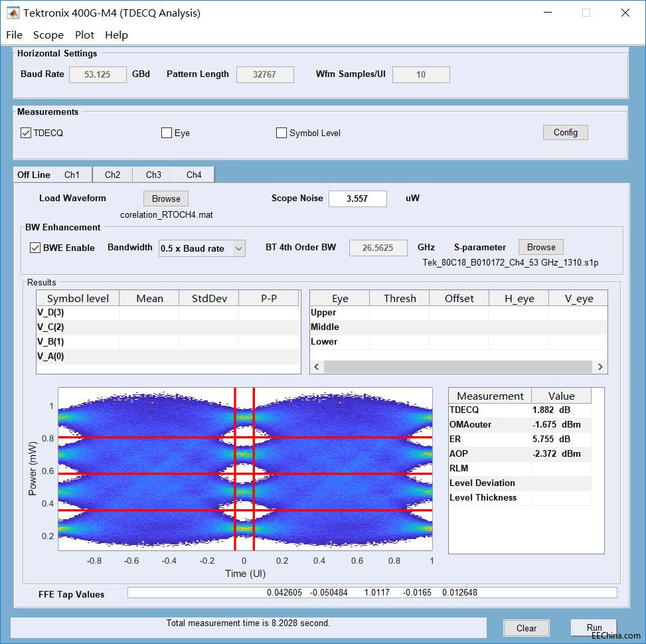Switch to the Ch1 tab
Image resolution: width=646 pixels, height=644 pixels.
pyautogui.click(x=72, y=175)
